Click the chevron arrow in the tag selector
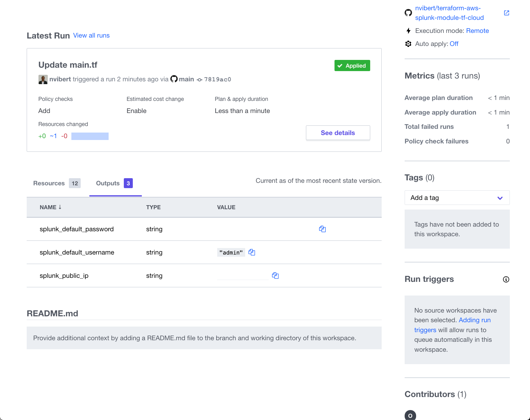The height and width of the screenshot is (420, 530). coord(500,198)
